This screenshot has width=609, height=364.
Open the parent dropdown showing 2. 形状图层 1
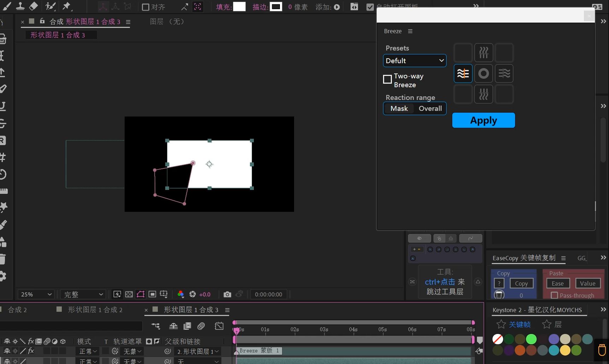(x=198, y=351)
